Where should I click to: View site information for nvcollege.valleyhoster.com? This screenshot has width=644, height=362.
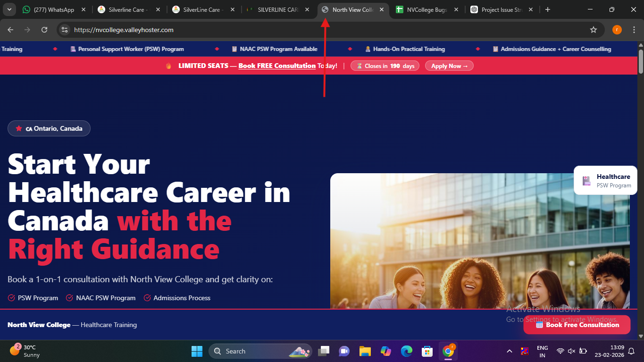coord(65,30)
